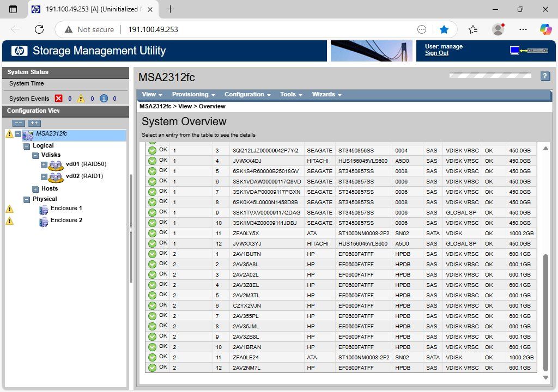Screen dimensions: 558x392
Task: Select row with serial 3SK1TVXV00009117QDAG
Action: click(x=341, y=213)
